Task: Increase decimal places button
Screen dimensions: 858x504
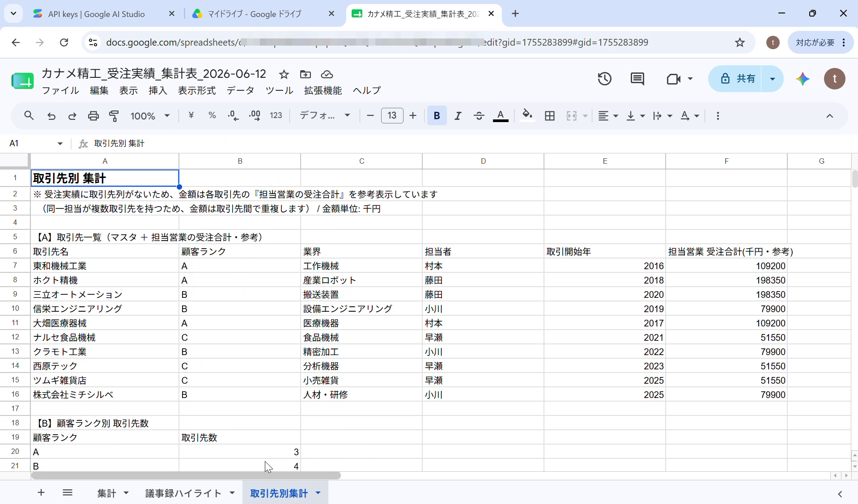Action: pyautogui.click(x=255, y=116)
